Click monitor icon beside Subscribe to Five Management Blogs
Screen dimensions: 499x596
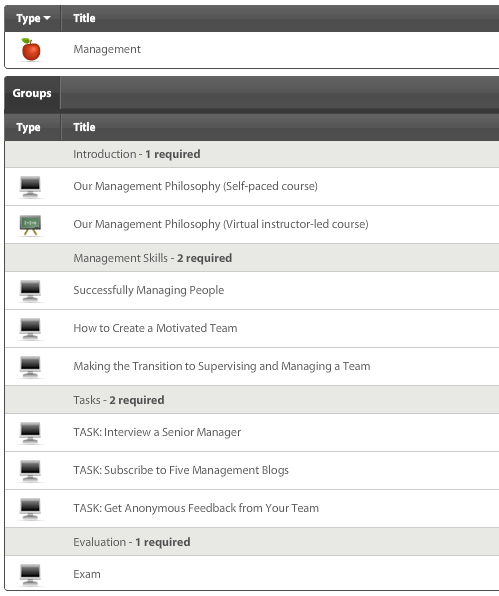coord(30,471)
